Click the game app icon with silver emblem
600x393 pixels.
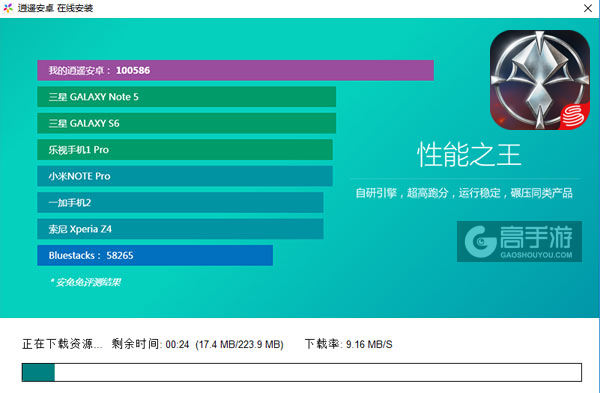pyautogui.click(x=540, y=80)
